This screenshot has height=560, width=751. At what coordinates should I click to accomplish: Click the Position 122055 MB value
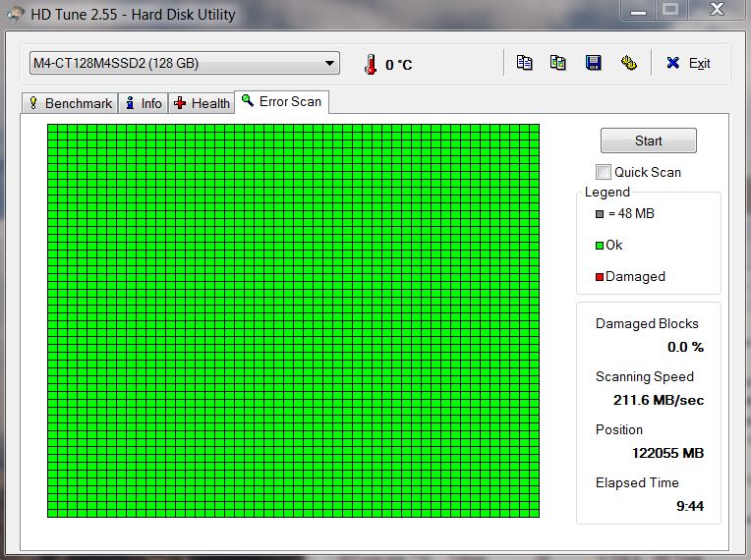(x=667, y=453)
